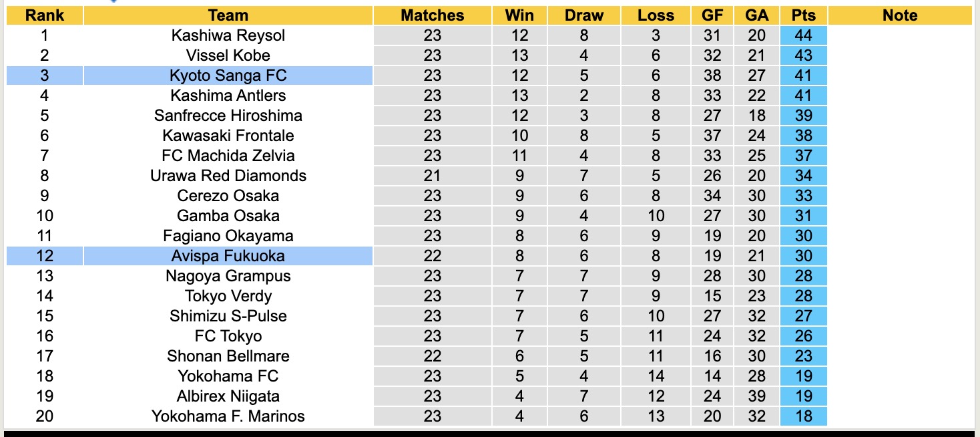Select the highlighted rank 12 cell
The height and width of the screenshot is (437, 980).
(x=44, y=256)
